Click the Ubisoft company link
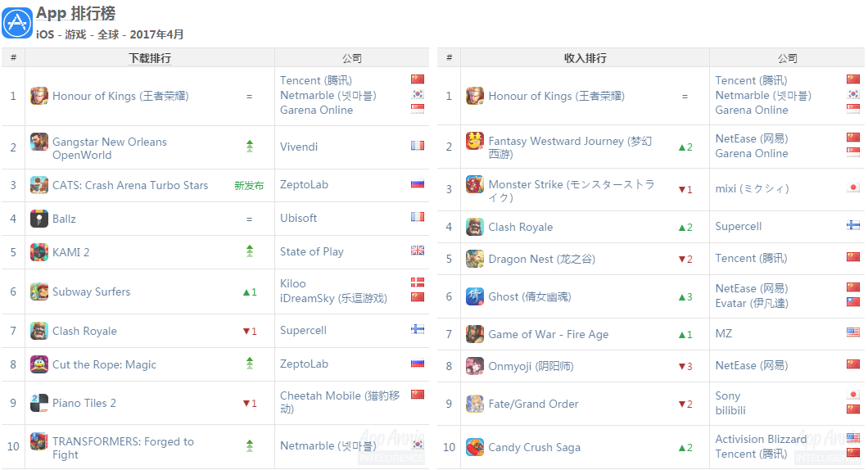 click(298, 218)
